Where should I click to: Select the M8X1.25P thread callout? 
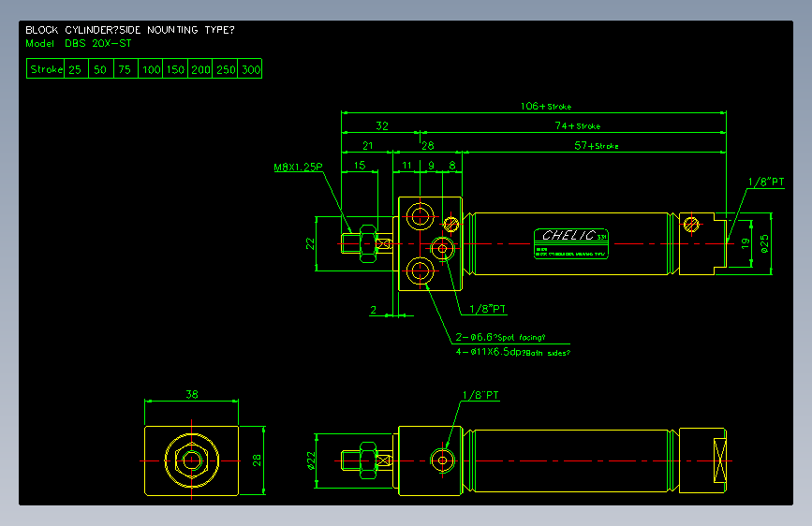point(298,167)
